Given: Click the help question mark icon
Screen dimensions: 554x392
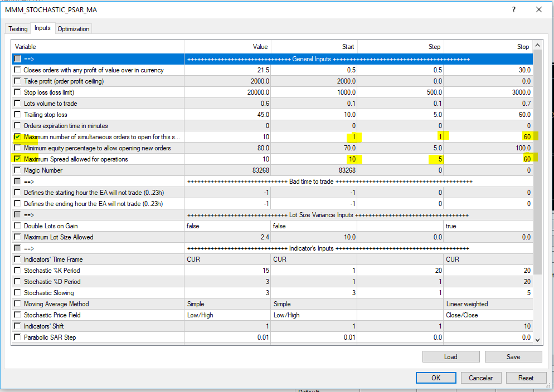Looking at the screenshot, I should coord(513,9).
